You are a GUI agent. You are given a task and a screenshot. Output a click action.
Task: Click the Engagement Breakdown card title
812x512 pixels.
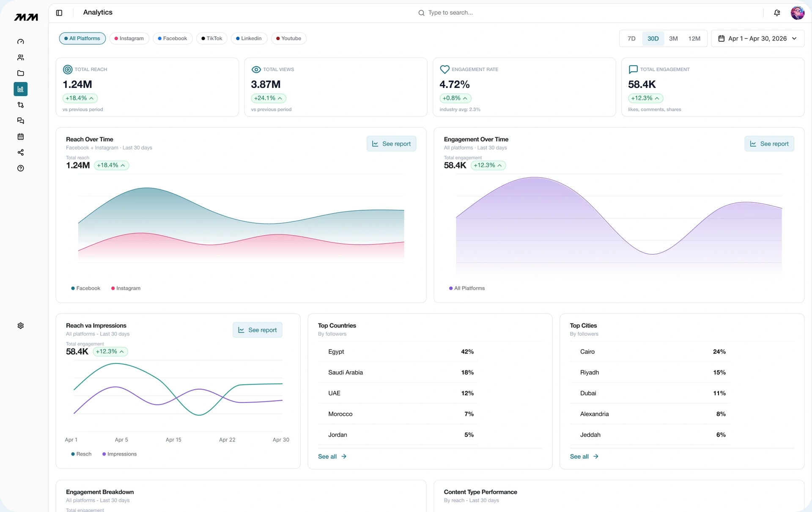tap(100, 492)
